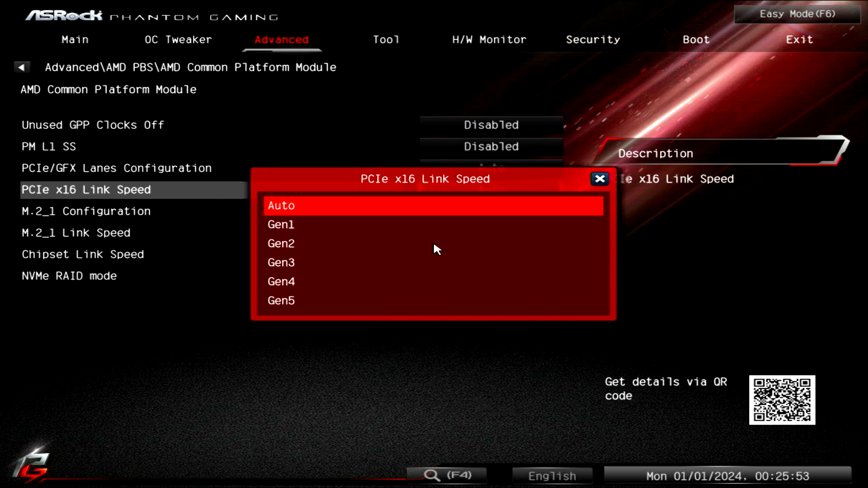This screenshot has width=868, height=488.
Task: Toggle Unused GPP Clocks Off Disabled value
Action: point(491,125)
